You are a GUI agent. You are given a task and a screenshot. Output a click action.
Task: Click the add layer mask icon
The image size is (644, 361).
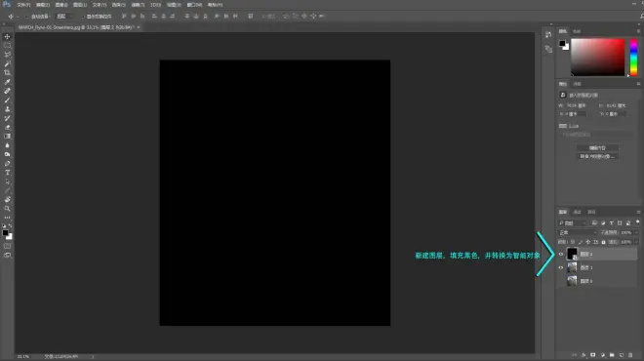pos(592,355)
